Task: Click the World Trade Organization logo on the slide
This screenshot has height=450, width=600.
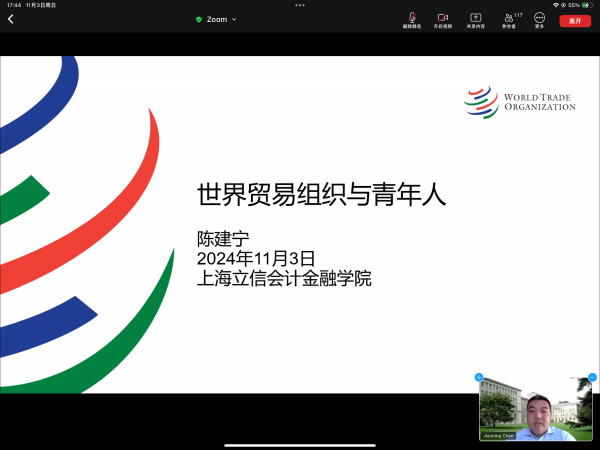Action: (x=520, y=101)
